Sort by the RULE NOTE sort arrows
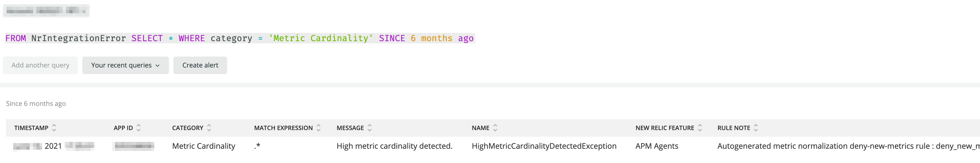The width and height of the screenshot is (980, 163). coord(756,128)
